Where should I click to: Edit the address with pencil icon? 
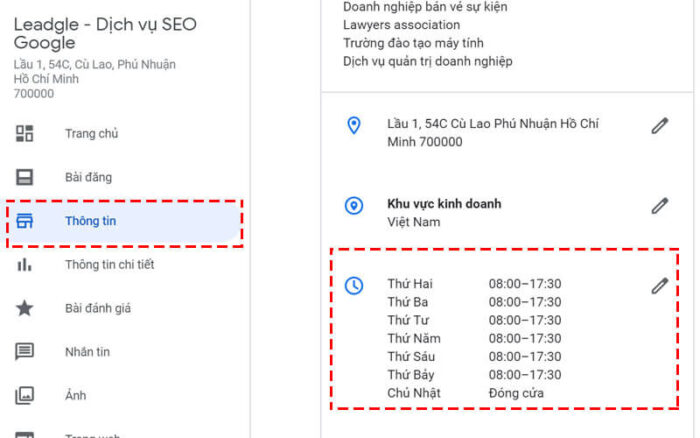[660, 125]
